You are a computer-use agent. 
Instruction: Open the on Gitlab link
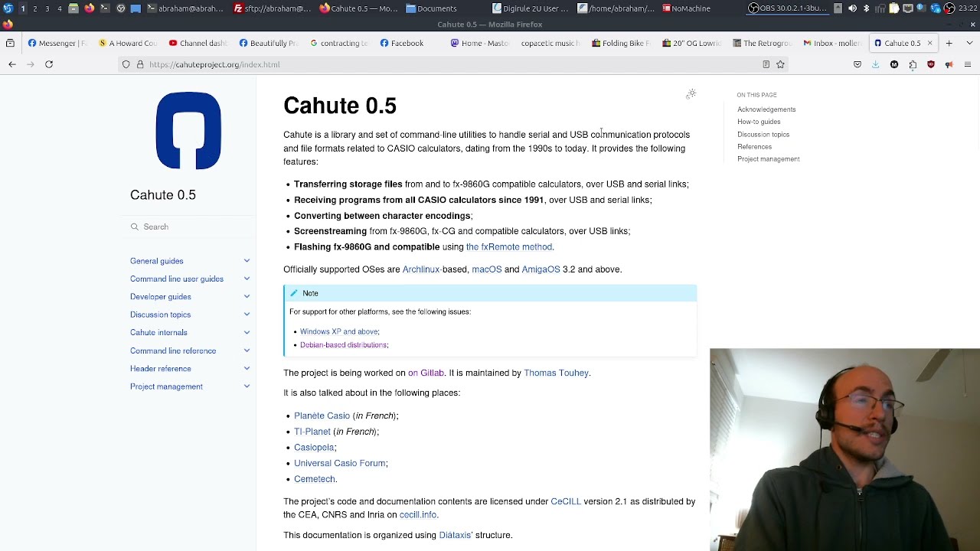pos(426,373)
